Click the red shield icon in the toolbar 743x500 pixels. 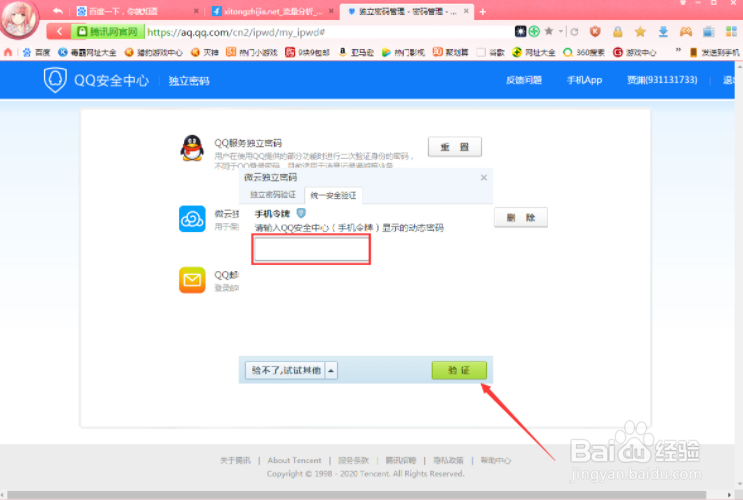point(595,32)
